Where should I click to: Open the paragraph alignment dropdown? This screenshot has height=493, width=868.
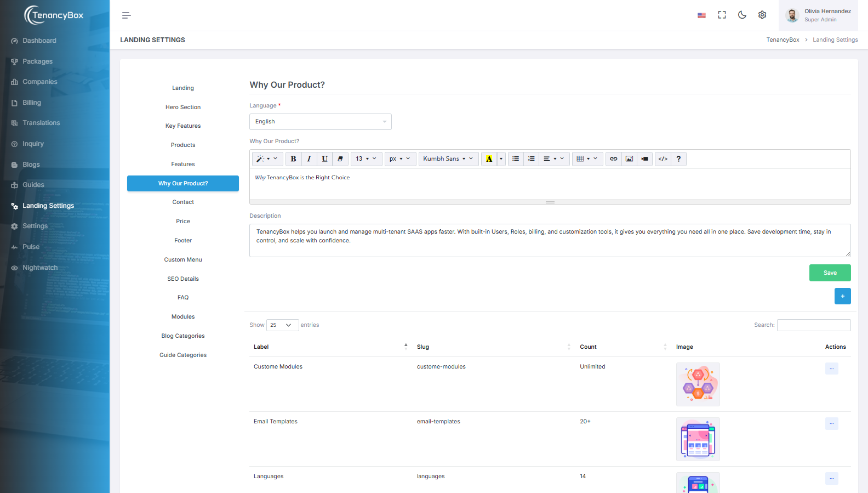554,159
